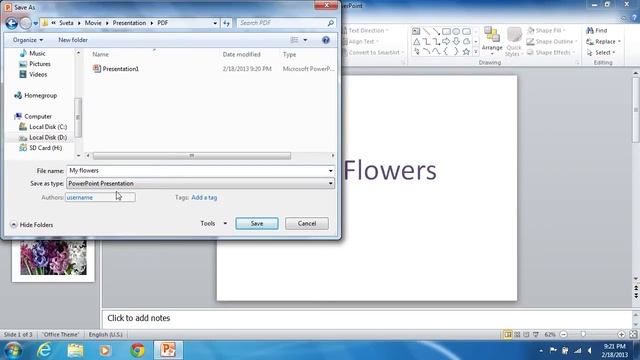This screenshot has height=360, width=640.
Task: Start Slide Show from status bar icon
Action: click(x=536, y=335)
